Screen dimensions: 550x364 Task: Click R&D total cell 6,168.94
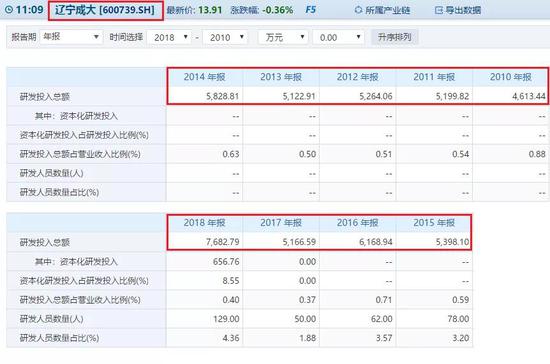pos(376,242)
